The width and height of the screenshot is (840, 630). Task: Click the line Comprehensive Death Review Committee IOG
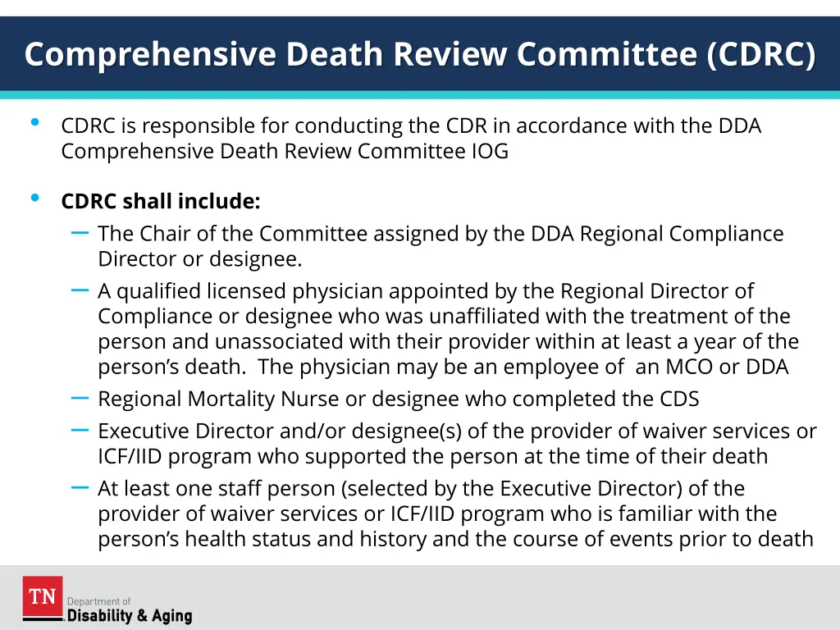click(x=285, y=152)
